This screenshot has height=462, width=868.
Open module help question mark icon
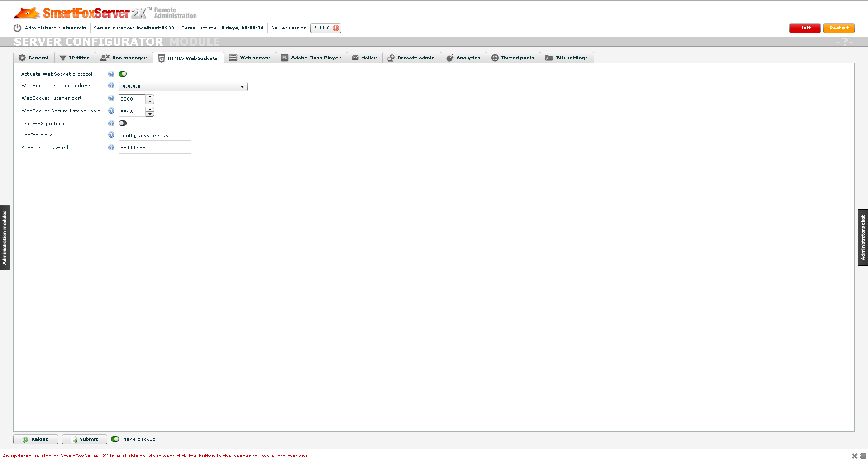(844, 42)
